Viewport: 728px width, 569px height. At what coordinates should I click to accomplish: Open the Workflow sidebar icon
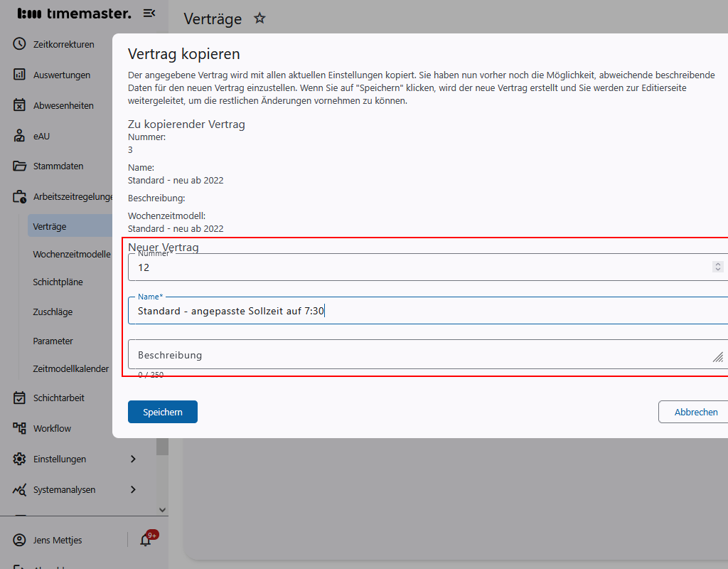click(x=19, y=428)
